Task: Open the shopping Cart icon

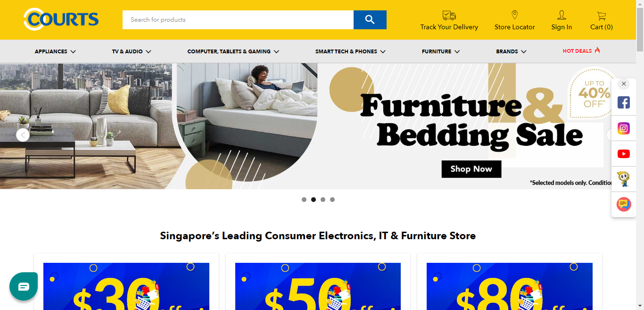Action: pos(602,16)
